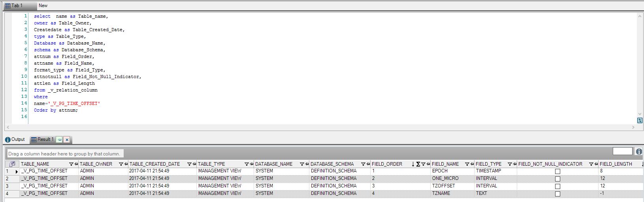Click the EPOCH field name cell
This screenshot has height=202, width=644.
coord(452,171)
